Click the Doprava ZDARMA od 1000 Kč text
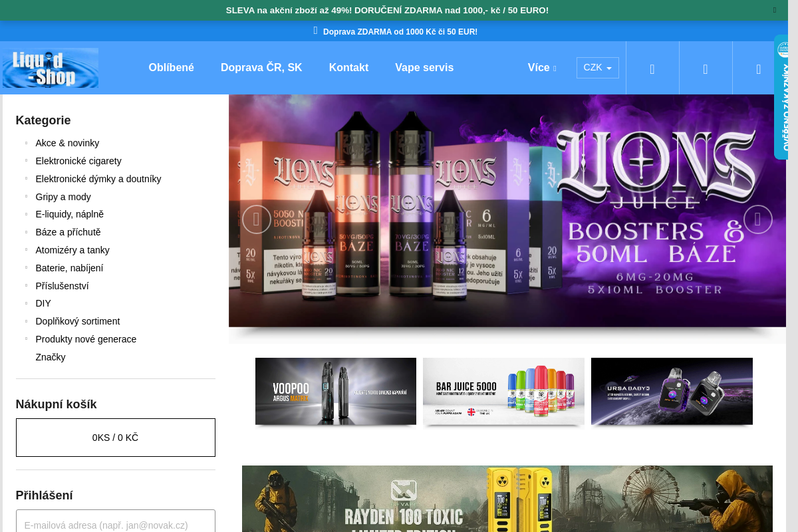 pyautogui.click(x=400, y=31)
